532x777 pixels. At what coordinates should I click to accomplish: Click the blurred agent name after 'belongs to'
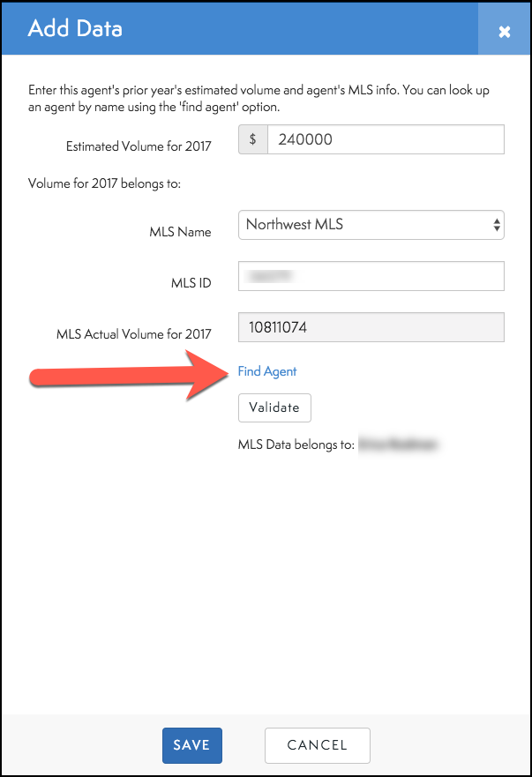[x=398, y=445]
